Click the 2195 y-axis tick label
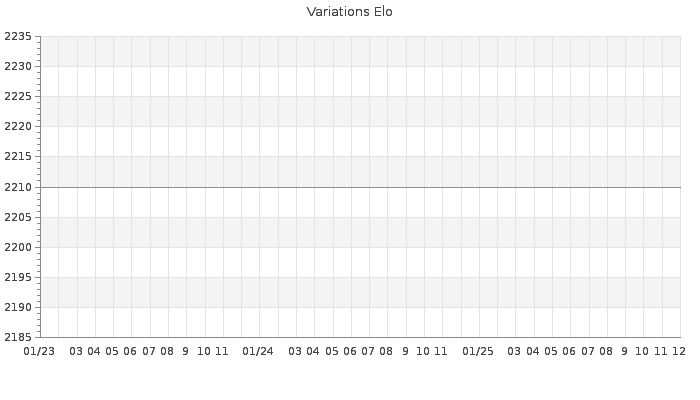Viewport: 700px width, 400px height. pyautogui.click(x=18, y=277)
